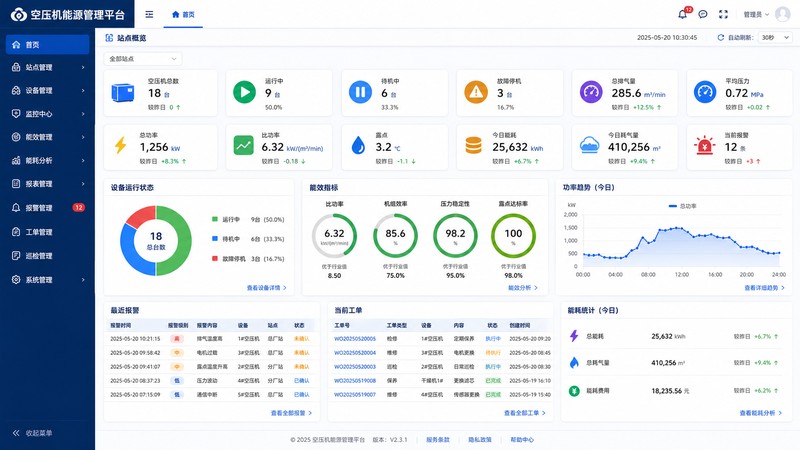
Task: Click the green specific power chart icon
Action: pyautogui.click(x=243, y=145)
